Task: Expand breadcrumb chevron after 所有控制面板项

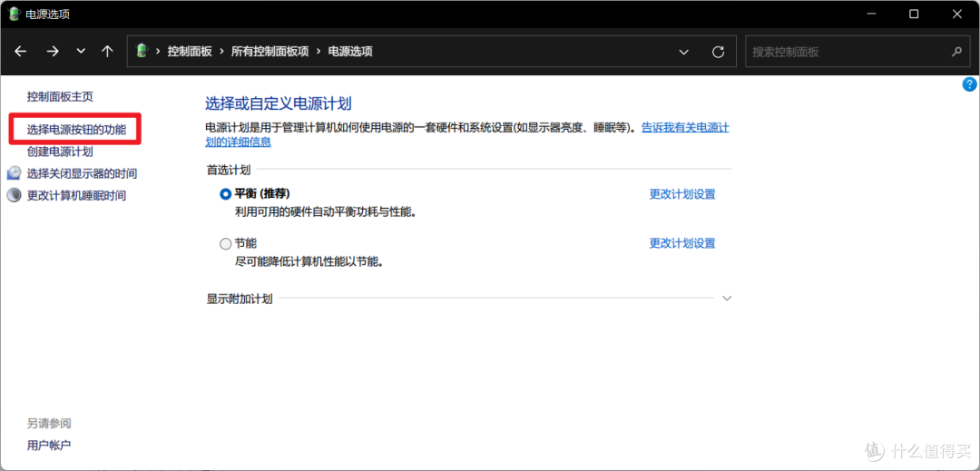Action: (318, 52)
